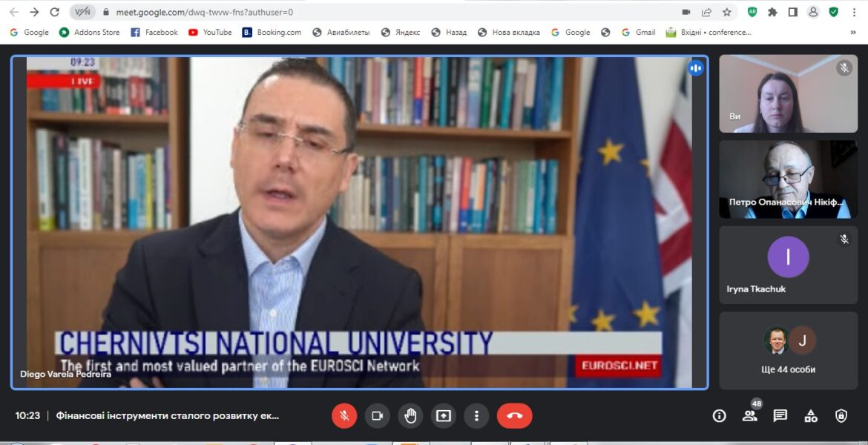Open the meeting details info panel
Image resolution: width=868 pixels, height=445 pixels.
[x=719, y=415]
